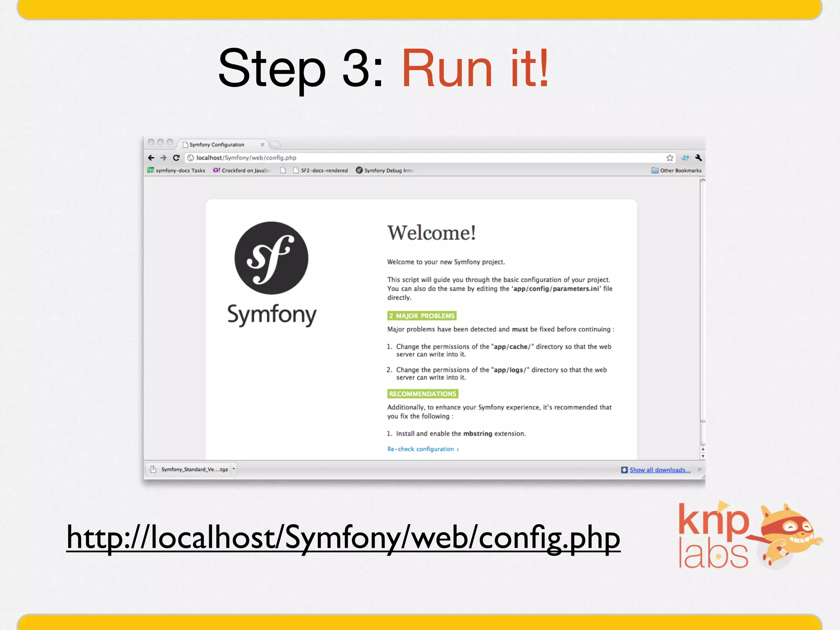The height and width of the screenshot is (630, 840).
Task: Open Other Bookmarks folder
Action: (676, 171)
